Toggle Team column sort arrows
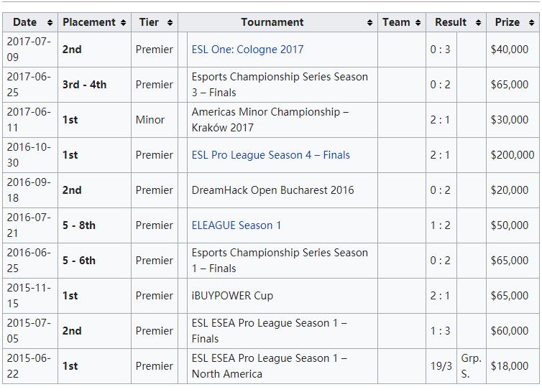This screenshot has width=542, height=392. click(x=418, y=23)
